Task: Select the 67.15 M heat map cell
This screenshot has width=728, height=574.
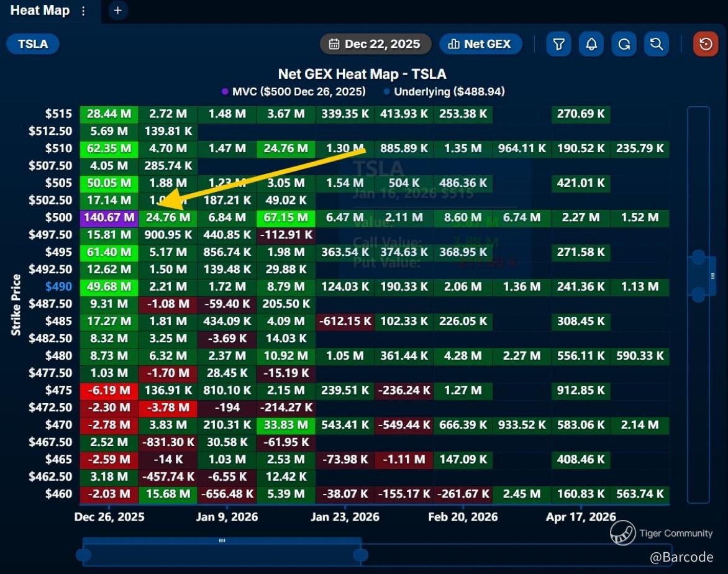Action: 286,217
